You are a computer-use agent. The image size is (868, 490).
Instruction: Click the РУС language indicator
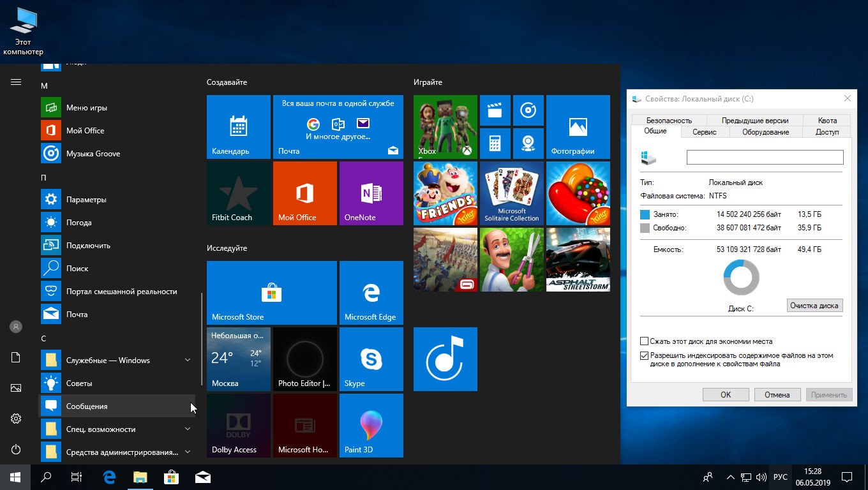(x=781, y=477)
